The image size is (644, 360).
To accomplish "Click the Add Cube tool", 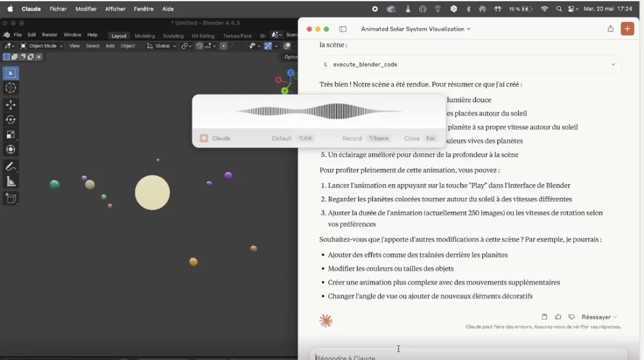I will [11, 198].
